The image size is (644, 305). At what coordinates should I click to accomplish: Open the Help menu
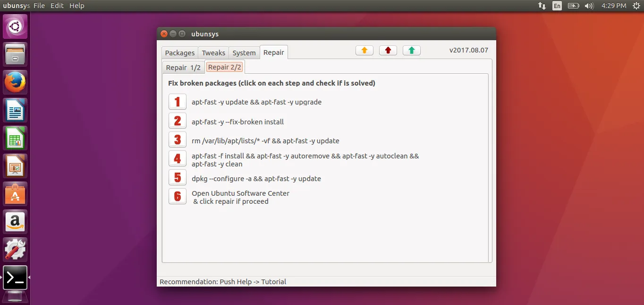76,6
